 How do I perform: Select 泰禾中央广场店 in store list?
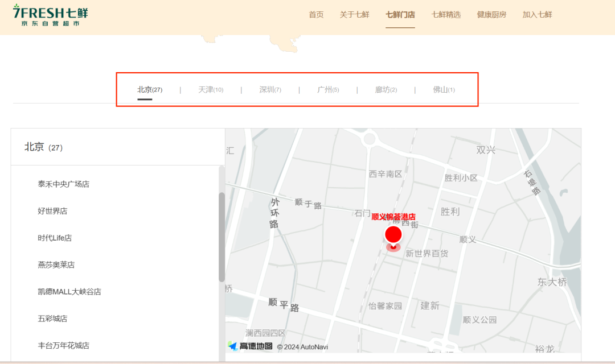(63, 184)
